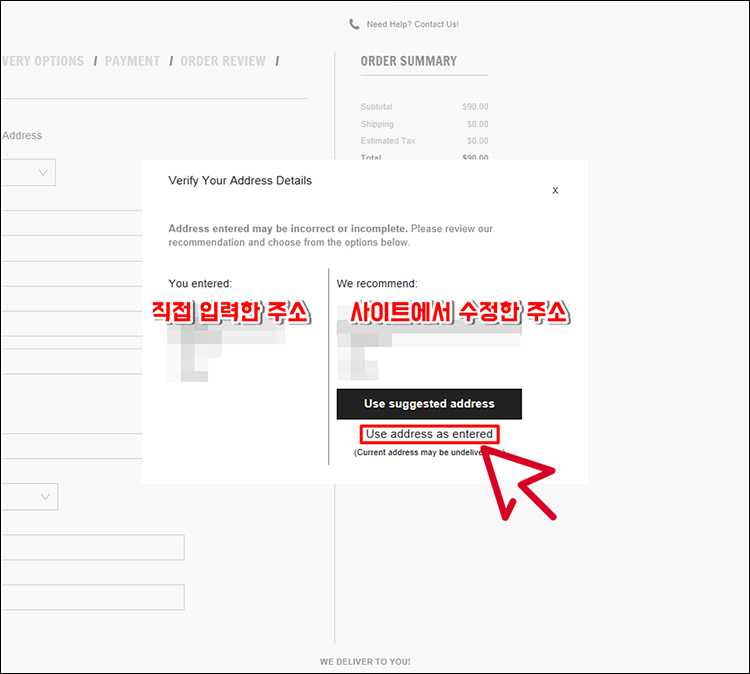
Task: Click the Verify Your Address Details title
Action: tap(240, 181)
